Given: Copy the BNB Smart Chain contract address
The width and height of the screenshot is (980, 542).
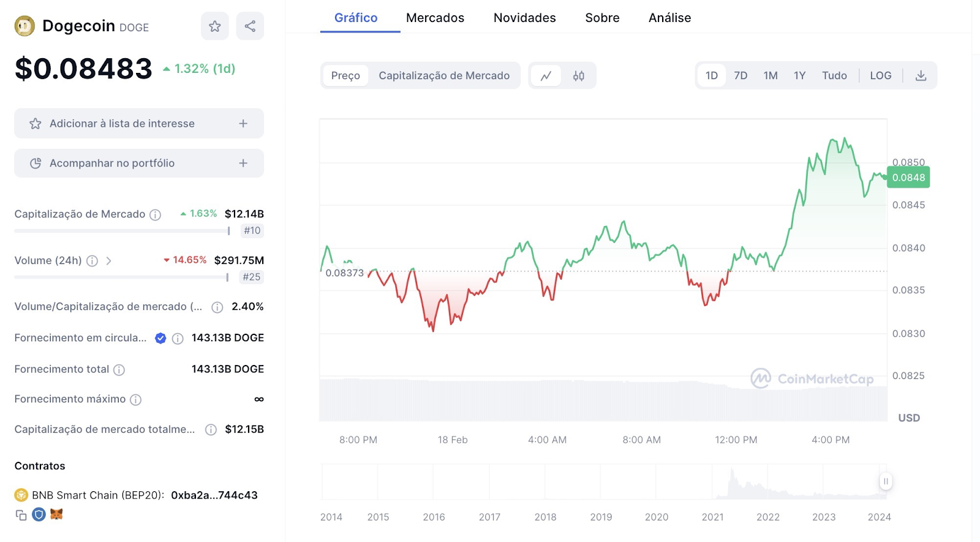Looking at the screenshot, I should click(21, 515).
